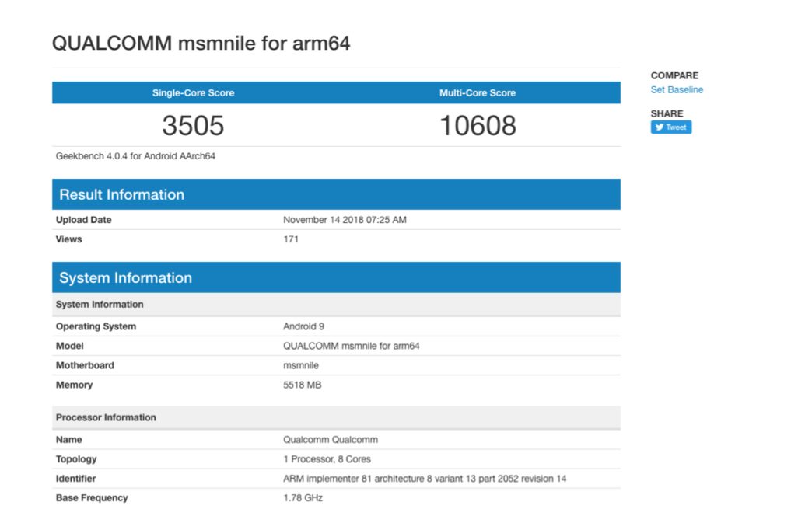Click the Base Frequency value 1.78 GHz
Image resolution: width=812 pixels, height=523 pixels.
[x=303, y=498]
